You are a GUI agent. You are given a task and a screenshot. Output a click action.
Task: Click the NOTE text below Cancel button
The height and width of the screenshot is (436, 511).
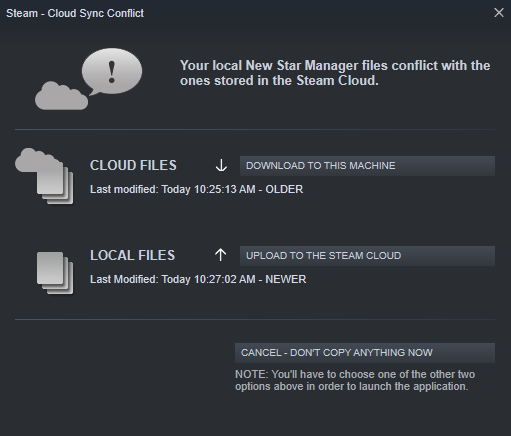point(355,380)
